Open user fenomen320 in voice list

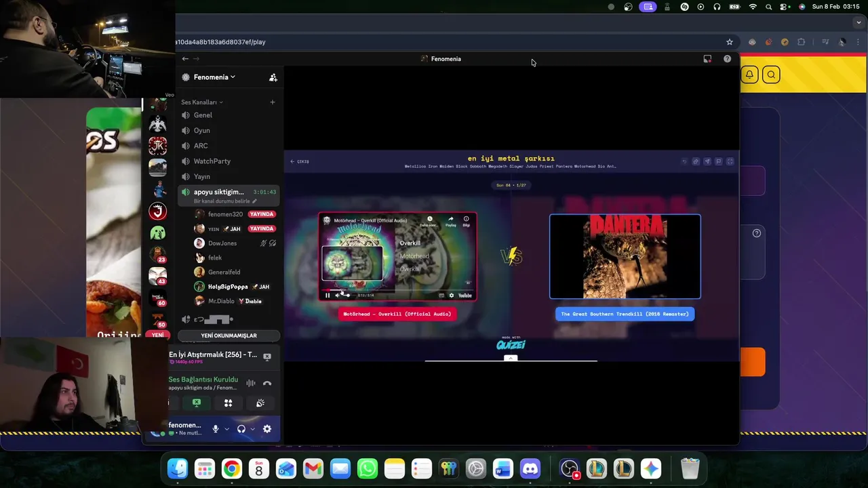click(x=225, y=214)
